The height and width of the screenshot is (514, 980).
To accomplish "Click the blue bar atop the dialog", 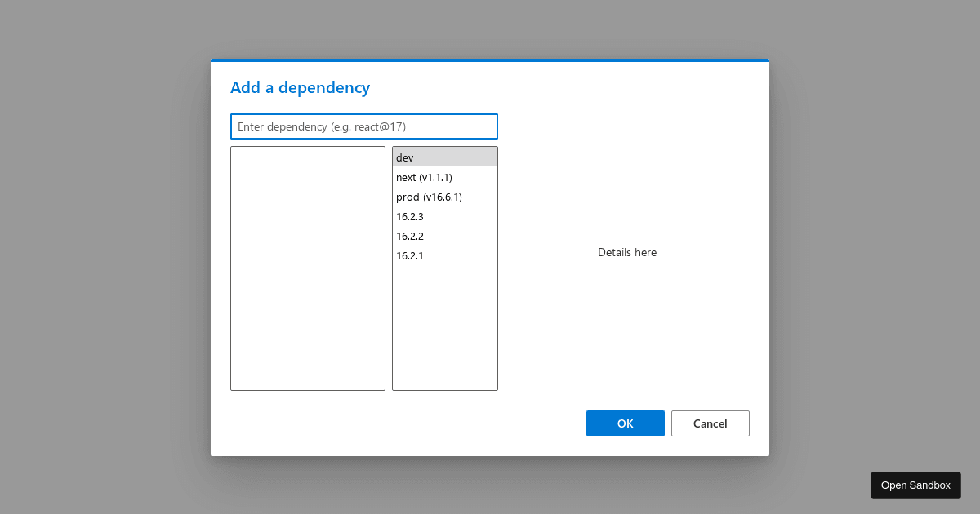I will coord(490,60).
